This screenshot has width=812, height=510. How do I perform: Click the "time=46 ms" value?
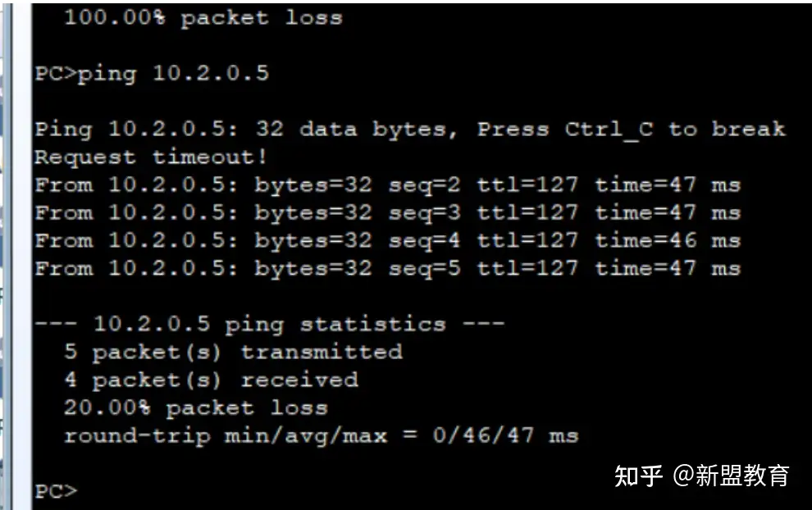point(668,240)
